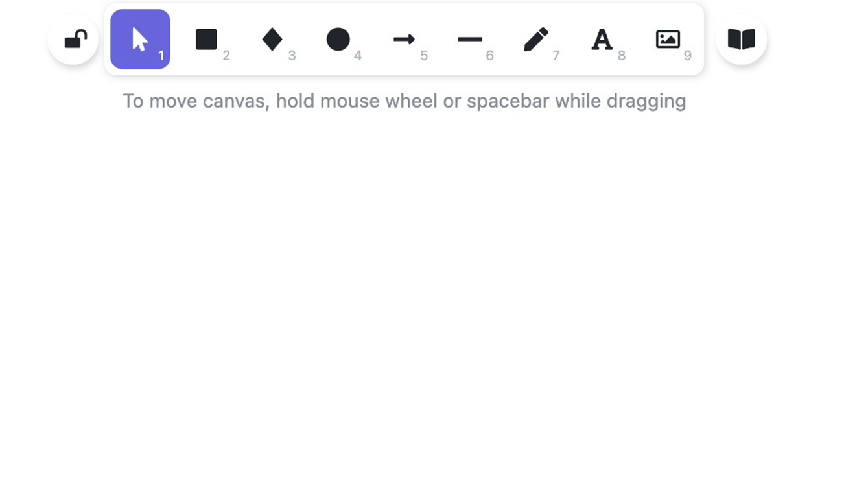
Task: Switch back to the Selection tool
Action: (140, 39)
